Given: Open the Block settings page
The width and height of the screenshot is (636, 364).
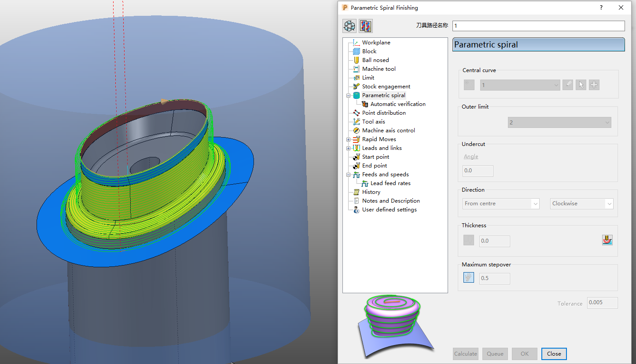Looking at the screenshot, I should click(368, 51).
